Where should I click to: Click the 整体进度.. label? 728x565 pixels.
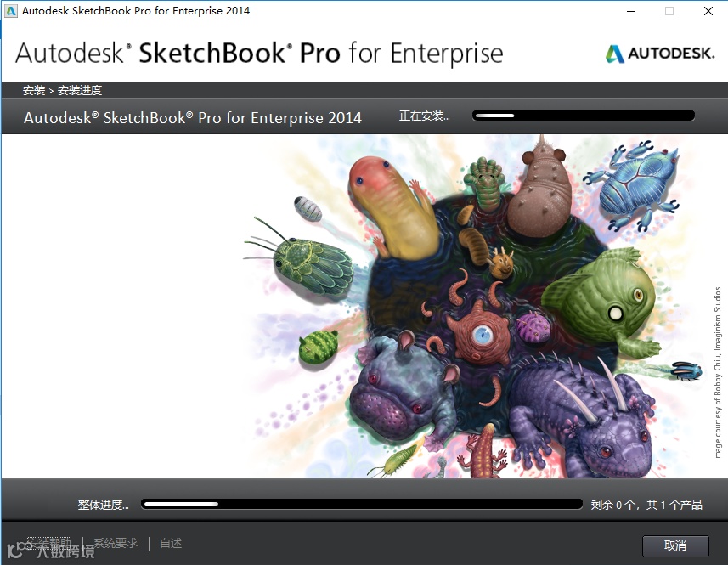(x=103, y=505)
